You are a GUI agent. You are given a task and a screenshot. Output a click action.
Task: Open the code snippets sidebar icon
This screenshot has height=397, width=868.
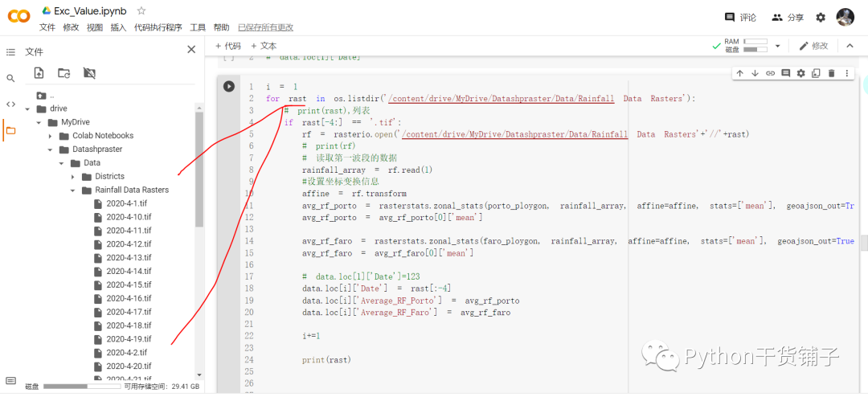10,104
